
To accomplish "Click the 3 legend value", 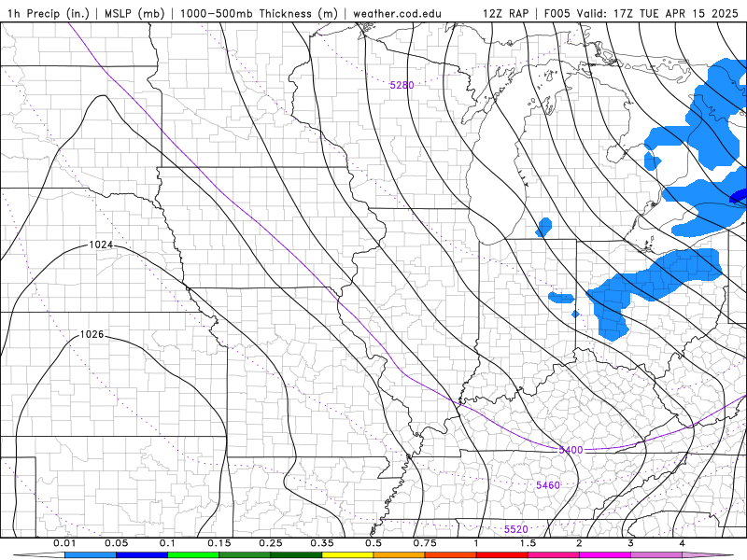I will click(x=631, y=543).
